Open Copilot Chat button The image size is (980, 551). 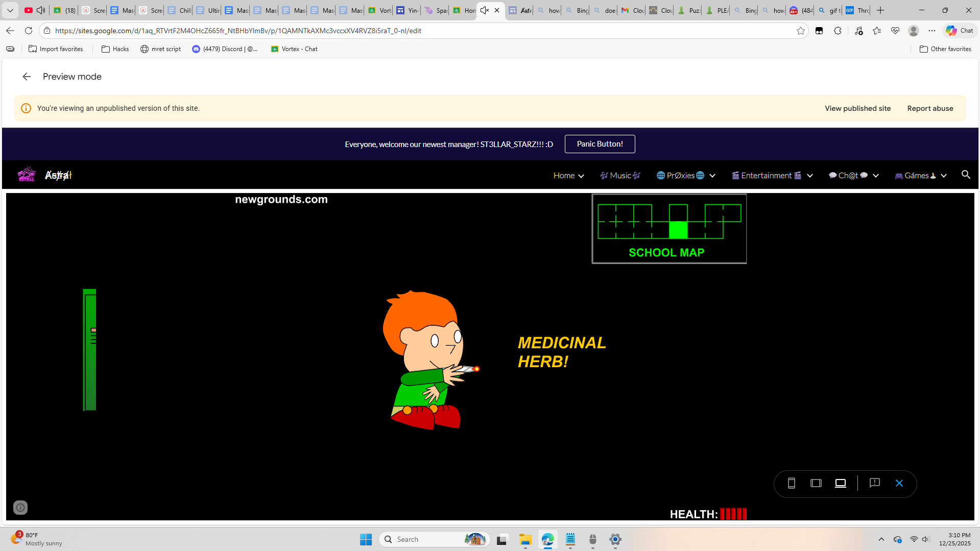click(960, 31)
